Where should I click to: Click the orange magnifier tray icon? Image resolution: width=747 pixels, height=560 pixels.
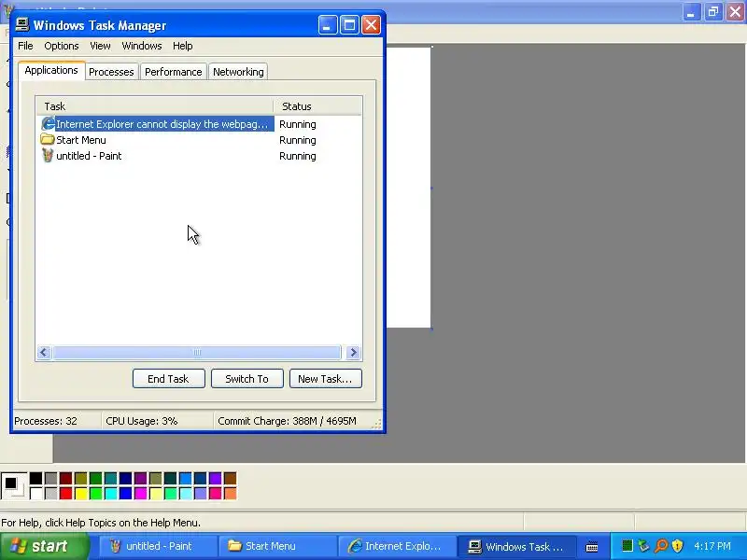point(661,546)
